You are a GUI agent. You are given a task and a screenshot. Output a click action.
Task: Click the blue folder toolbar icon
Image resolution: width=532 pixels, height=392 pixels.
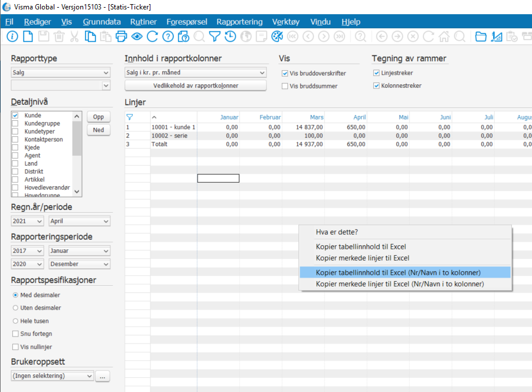tap(481, 37)
